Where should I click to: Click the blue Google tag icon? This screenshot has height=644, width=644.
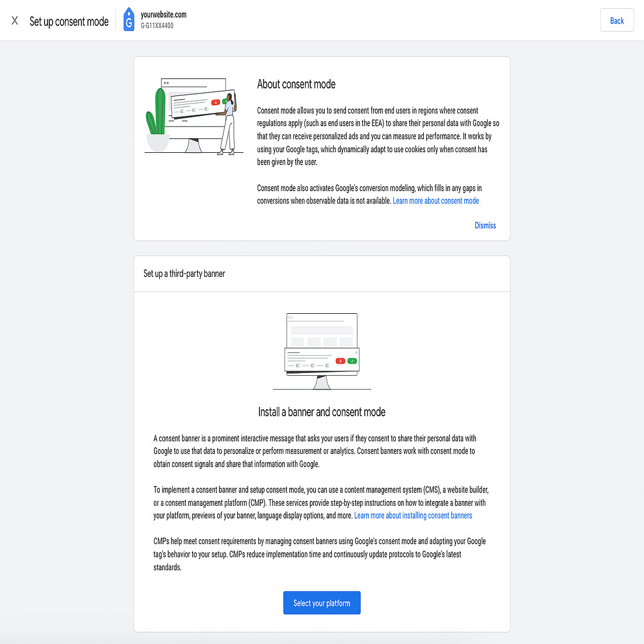pos(129,19)
